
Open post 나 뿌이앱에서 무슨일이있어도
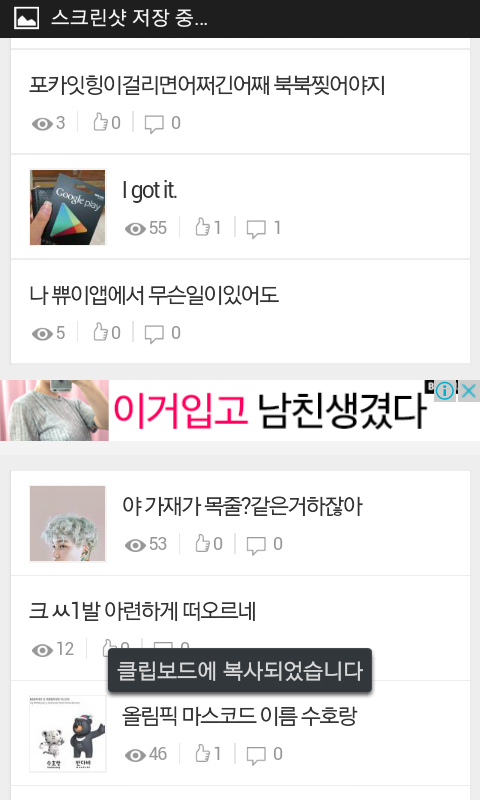click(154, 295)
